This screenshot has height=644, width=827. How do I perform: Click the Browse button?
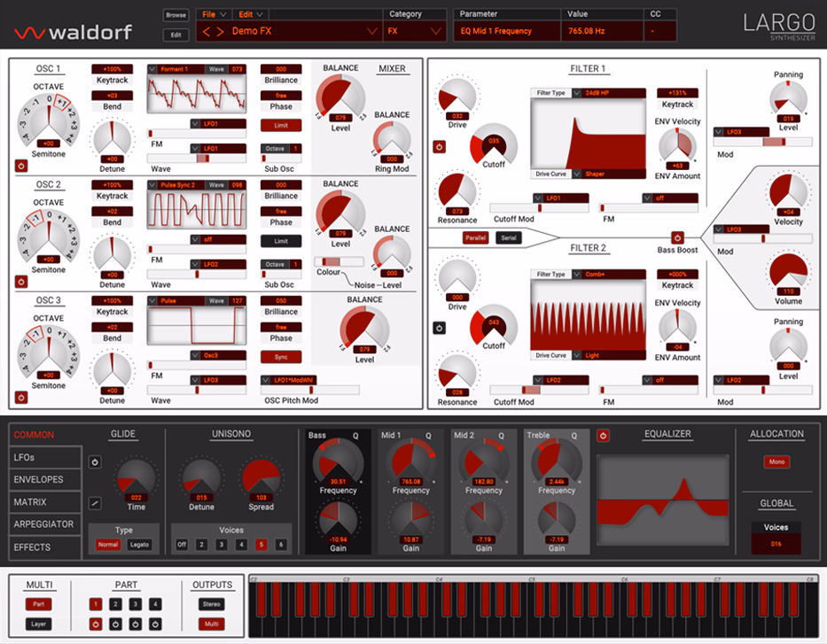pos(176,15)
